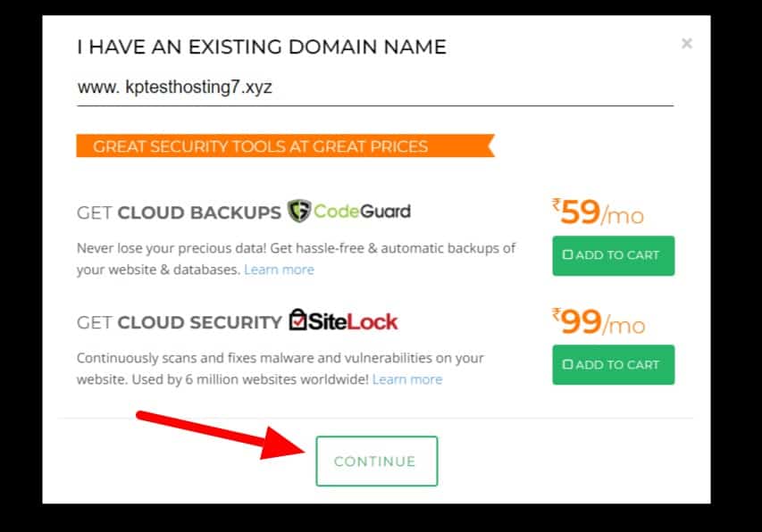Add SiteLock cloud security to cart
The height and width of the screenshot is (532, 762).
[613, 365]
